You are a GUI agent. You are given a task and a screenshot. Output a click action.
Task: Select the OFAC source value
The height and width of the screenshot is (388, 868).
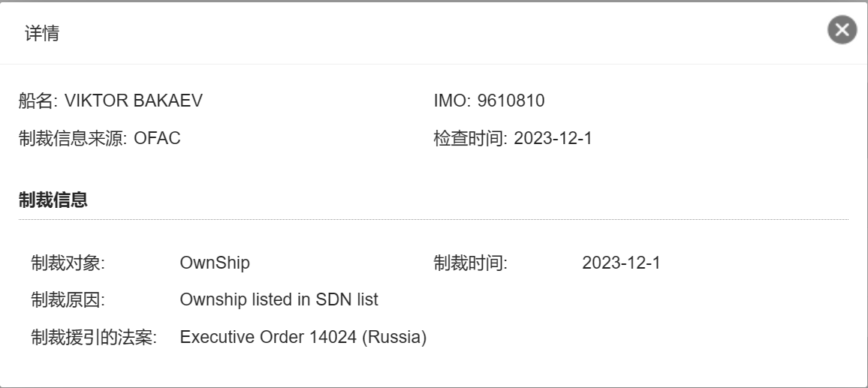[158, 139]
